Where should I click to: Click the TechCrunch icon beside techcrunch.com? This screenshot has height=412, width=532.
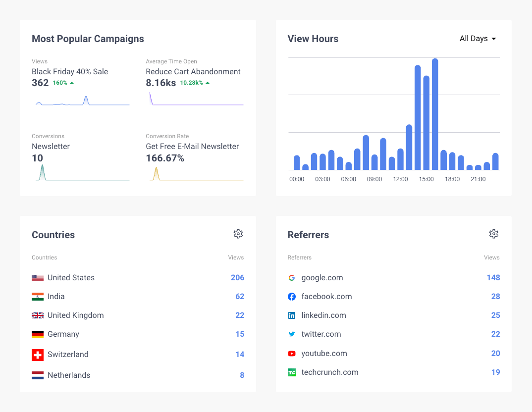pos(292,372)
